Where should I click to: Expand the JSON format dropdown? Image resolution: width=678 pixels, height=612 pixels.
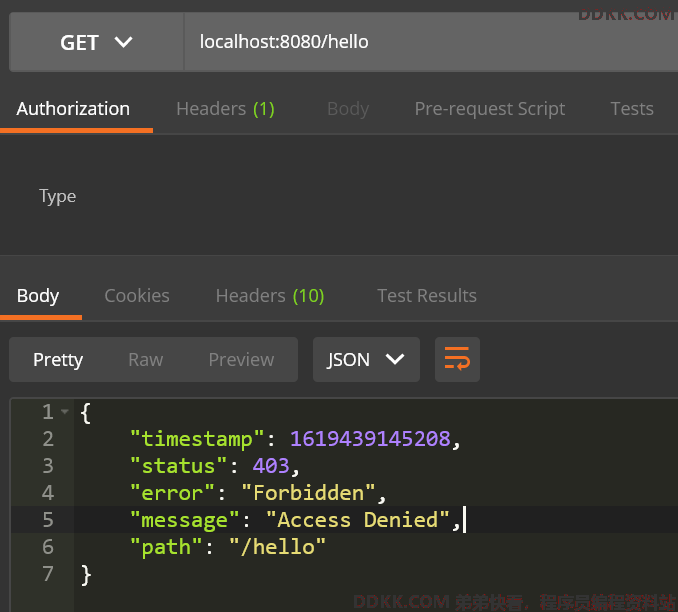coord(366,360)
